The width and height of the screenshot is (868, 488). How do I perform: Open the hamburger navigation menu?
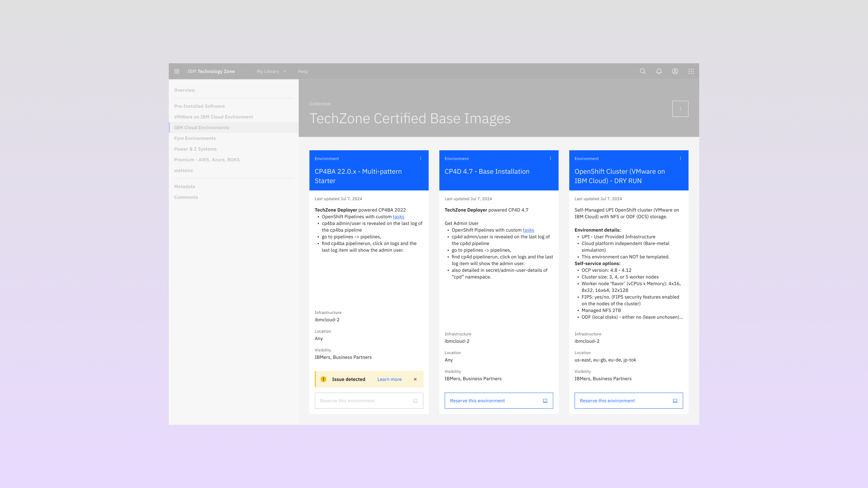[x=177, y=71]
